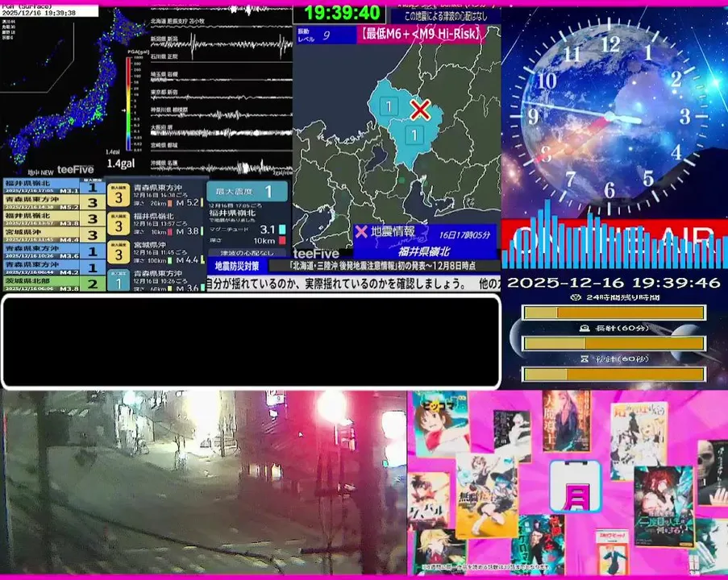This screenshot has height=580, width=728.
Task: Select the 宮城県沖 M4.4 list row
Action: 54,234
